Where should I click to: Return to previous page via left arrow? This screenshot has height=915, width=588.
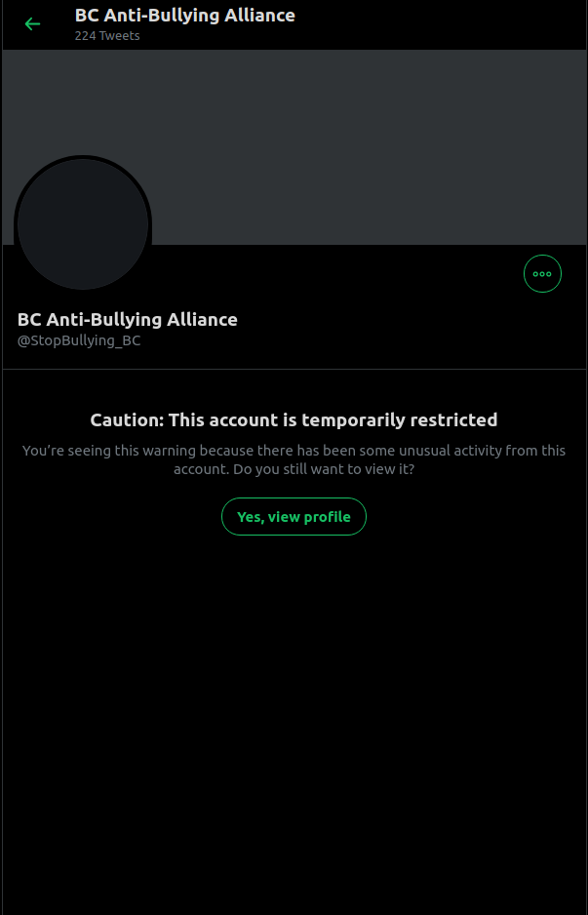click(32, 24)
